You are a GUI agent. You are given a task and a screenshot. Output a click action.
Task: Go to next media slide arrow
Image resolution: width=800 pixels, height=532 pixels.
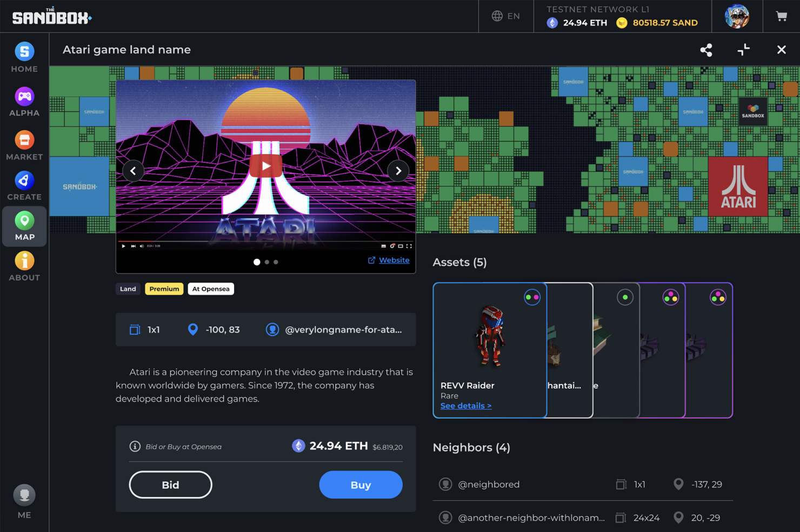[x=398, y=171]
